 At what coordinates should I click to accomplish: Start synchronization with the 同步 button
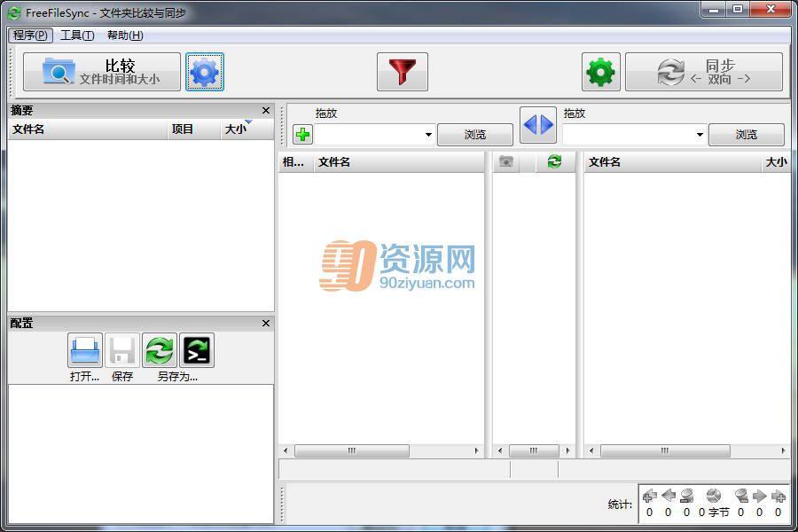(x=704, y=72)
